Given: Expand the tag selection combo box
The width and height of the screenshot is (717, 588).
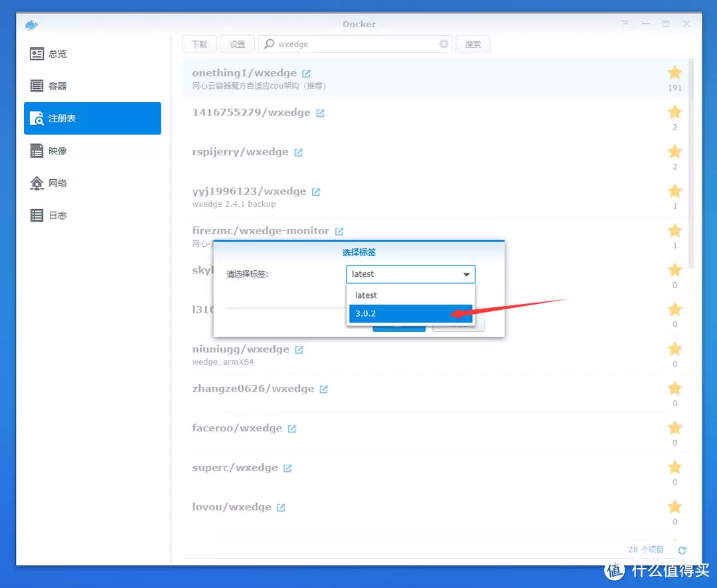Looking at the screenshot, I should (411, 274).
